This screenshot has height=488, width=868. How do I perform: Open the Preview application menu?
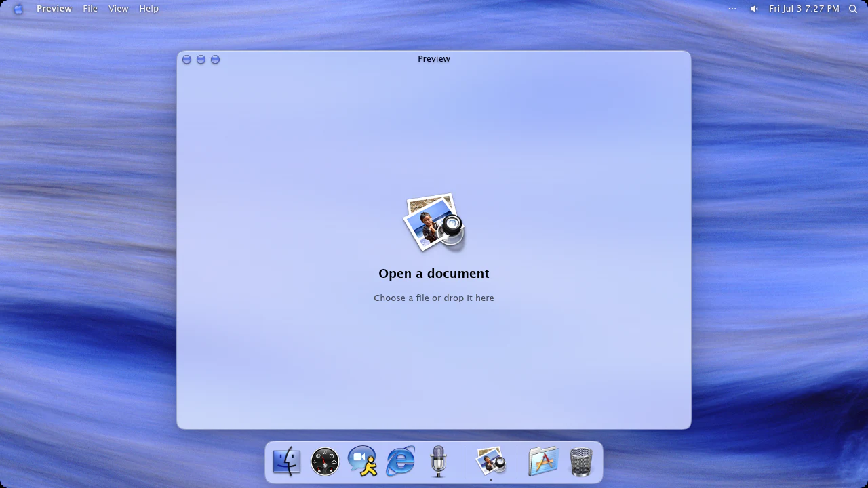coord(54,9)
